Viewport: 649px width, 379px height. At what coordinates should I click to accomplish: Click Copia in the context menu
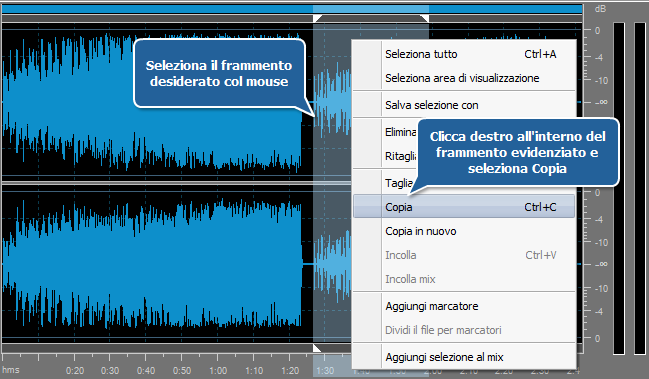(x=464, y=207)
